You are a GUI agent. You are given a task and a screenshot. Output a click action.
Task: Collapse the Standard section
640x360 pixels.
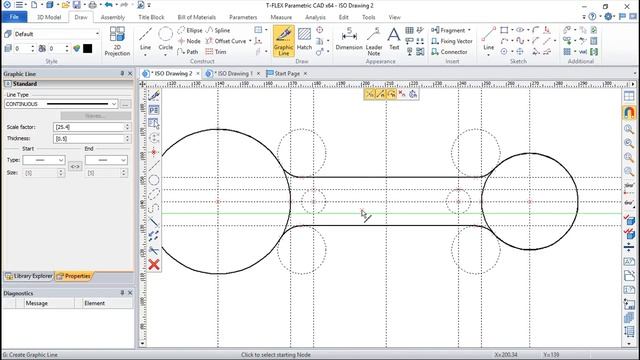tap(8, 84)
